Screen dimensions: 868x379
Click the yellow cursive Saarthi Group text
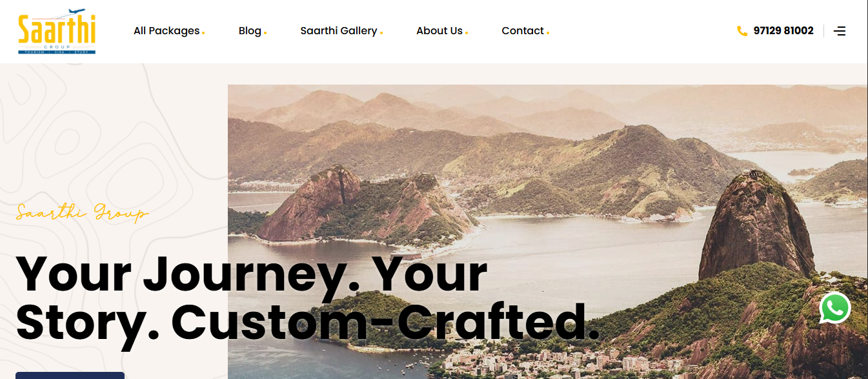coord(83,212)
